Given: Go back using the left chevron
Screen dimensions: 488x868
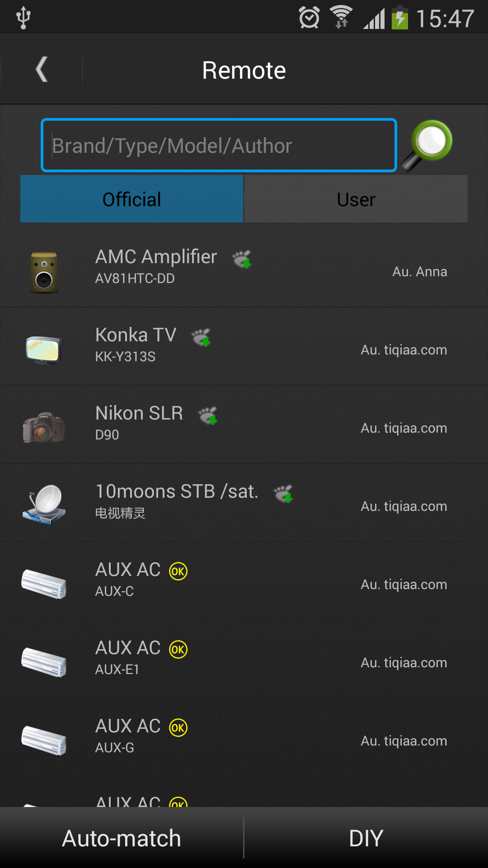Looking at the screenshot, I should click(x=42, y=70).
